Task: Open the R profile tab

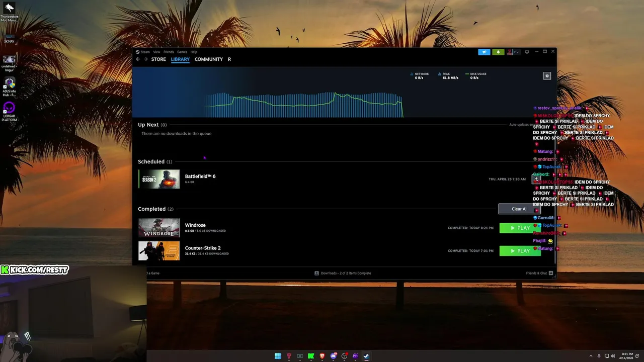Action: [229, 59]
